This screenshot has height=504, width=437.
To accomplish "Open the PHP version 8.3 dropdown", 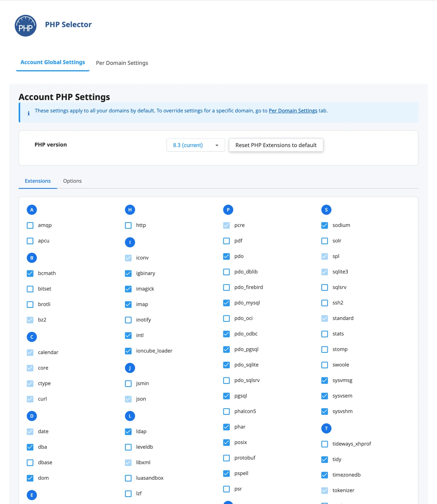I will tap(196, 145).
